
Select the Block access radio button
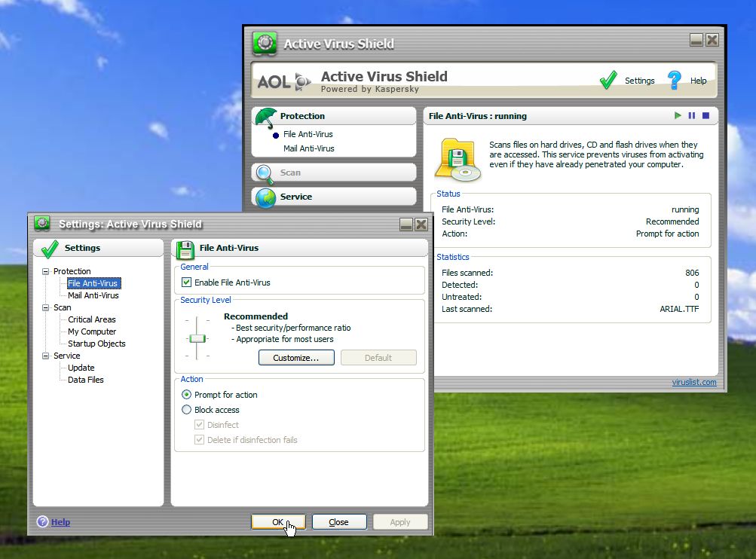pos(186,410)
